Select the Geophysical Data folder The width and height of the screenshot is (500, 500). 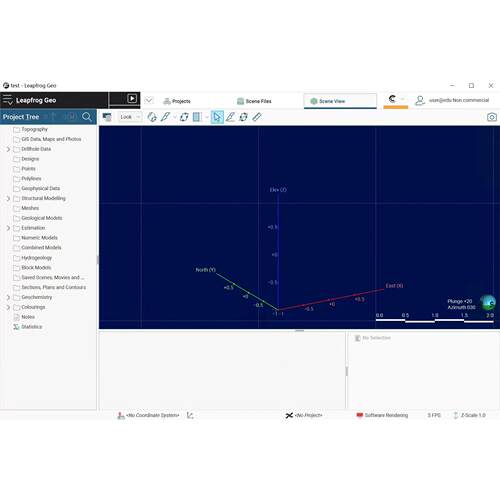pos(37,189)
